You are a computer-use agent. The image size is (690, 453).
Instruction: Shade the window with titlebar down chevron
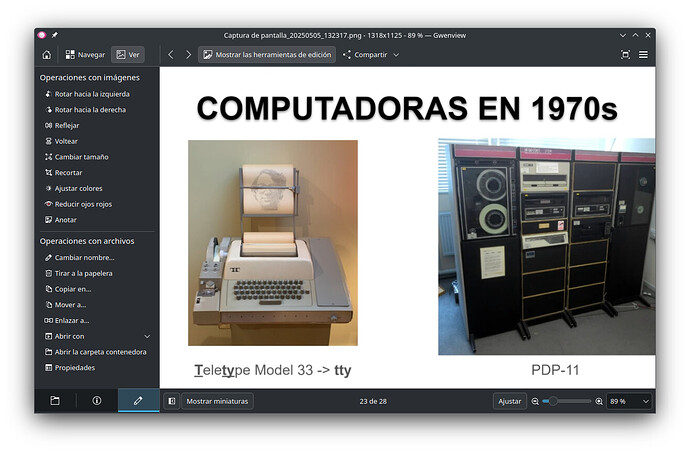[x=623, y=35]
